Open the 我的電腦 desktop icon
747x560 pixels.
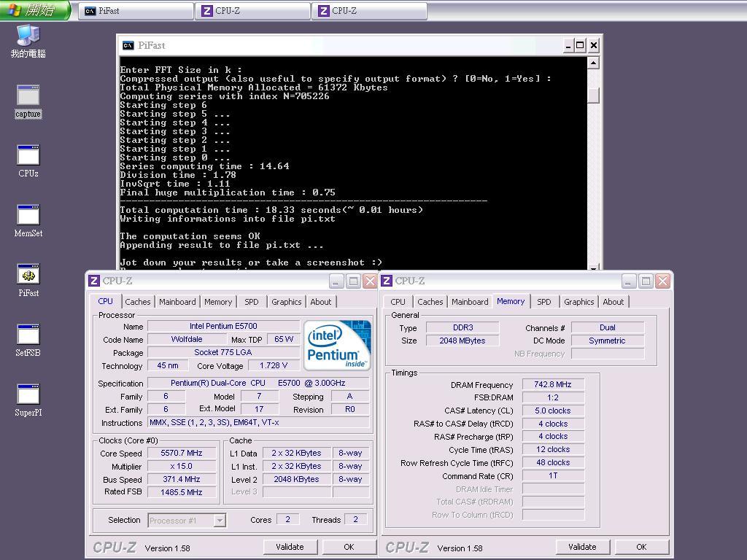(x=28, y=42)
